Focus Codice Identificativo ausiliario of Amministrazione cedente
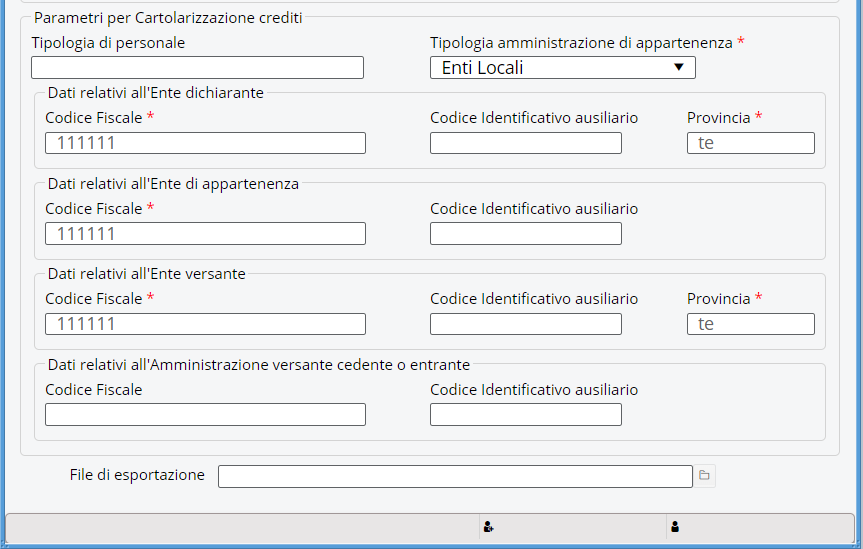Image resolution: width=863 pixels, height=549 pixels. click(x=525, y=415)
